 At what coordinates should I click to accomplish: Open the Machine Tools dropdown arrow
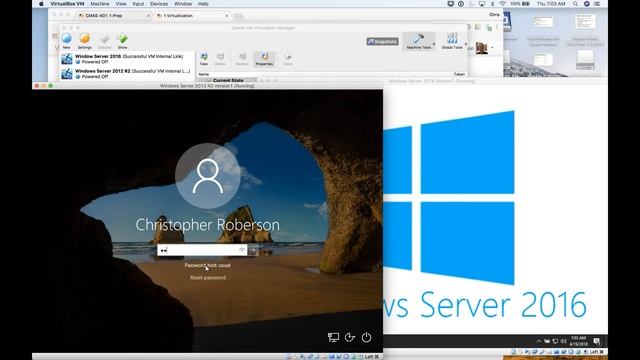(x=433, y=44)
